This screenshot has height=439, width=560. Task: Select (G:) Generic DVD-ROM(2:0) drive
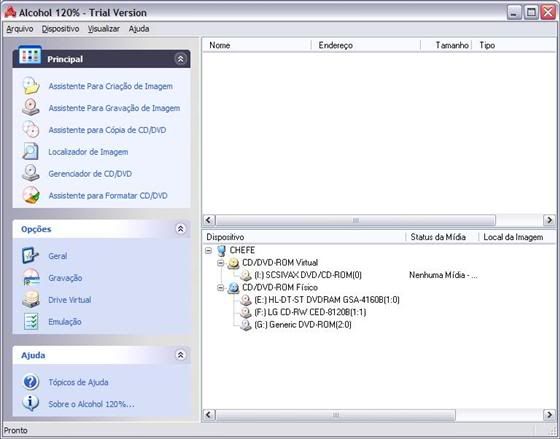(303, 325)
